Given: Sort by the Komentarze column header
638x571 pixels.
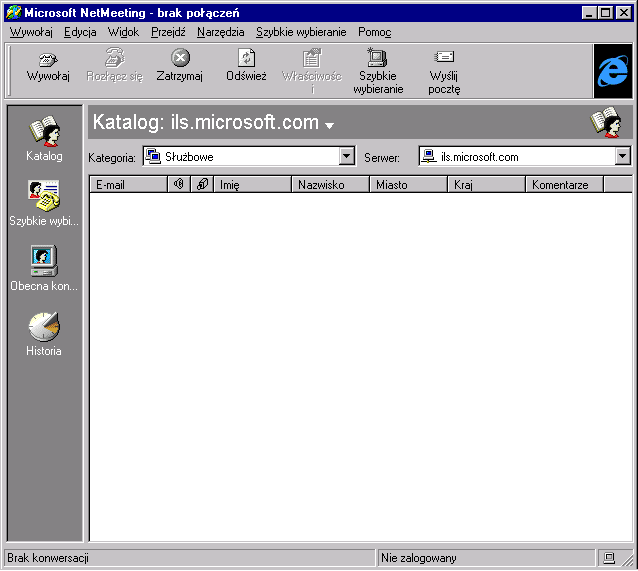Looking at the screenshot, I should 565,184.
